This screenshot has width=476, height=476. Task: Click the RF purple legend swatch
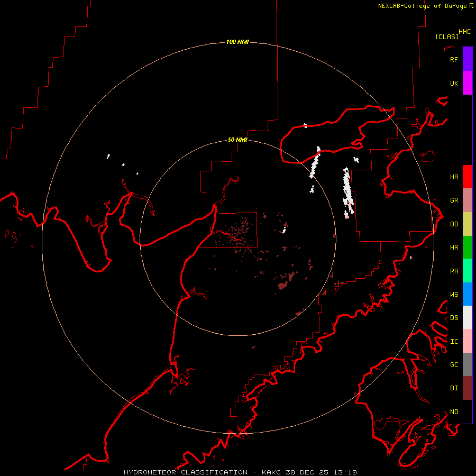click(x=467, y=59)
